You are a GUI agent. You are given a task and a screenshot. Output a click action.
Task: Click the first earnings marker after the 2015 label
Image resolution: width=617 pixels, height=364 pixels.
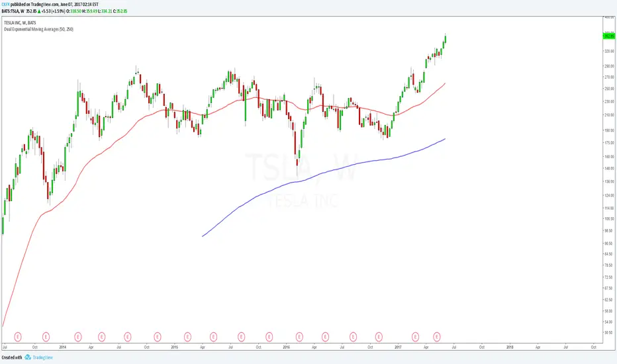187,336
